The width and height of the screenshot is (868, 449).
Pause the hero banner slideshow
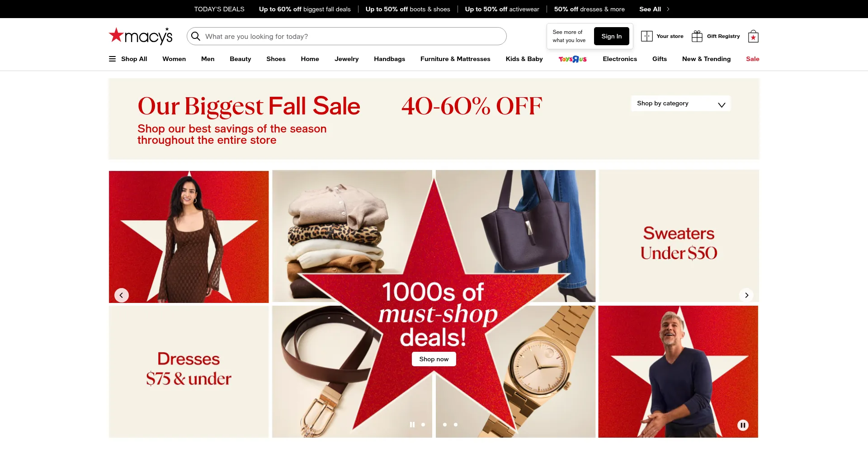[x=412, y=425]
